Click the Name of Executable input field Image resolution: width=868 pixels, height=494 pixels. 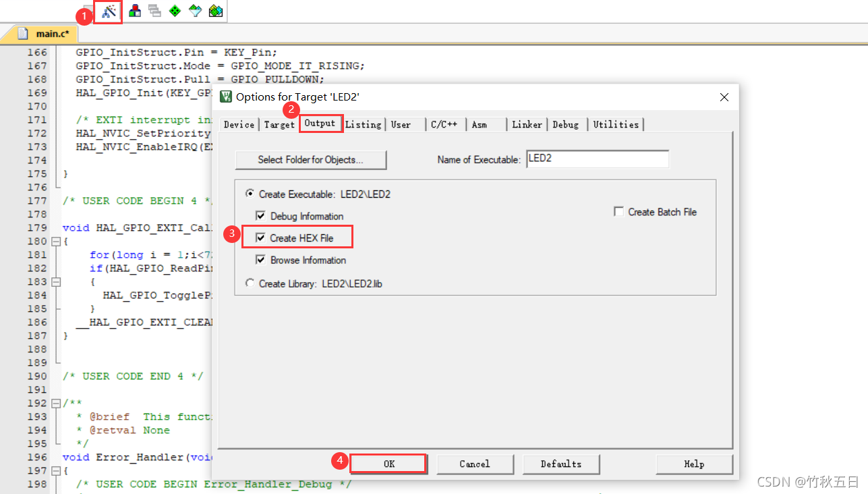[598, 159]
